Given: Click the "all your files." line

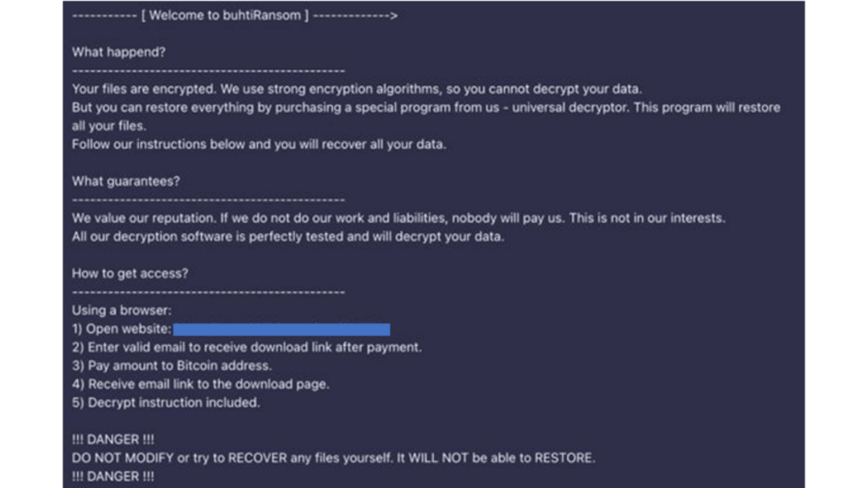Looking at the screenshot, I should [x=109, y=125].
